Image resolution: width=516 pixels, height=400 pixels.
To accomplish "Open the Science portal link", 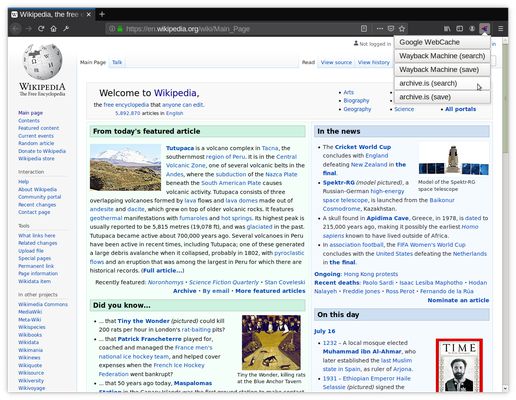I will (x=404, y=109).
